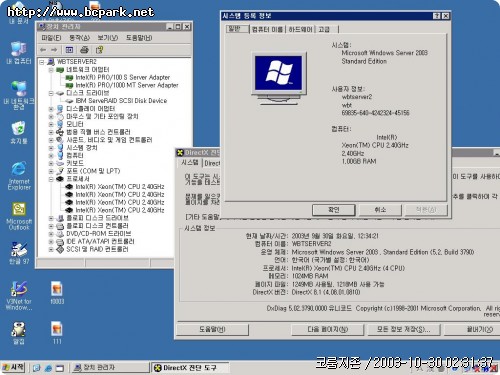Select the 사운드, 비디오 및 게임 컨트롤러 row

coord(109,140)
